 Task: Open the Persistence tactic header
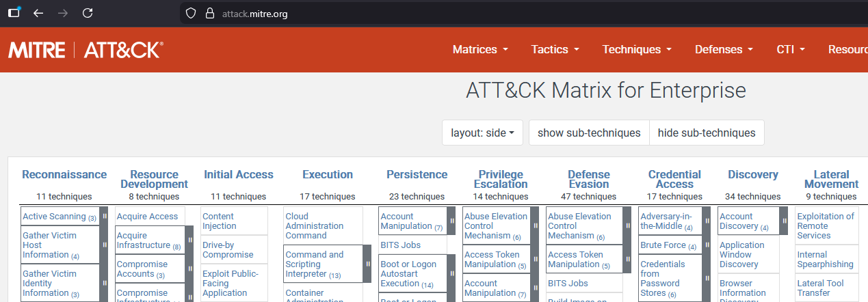(417, 174)
